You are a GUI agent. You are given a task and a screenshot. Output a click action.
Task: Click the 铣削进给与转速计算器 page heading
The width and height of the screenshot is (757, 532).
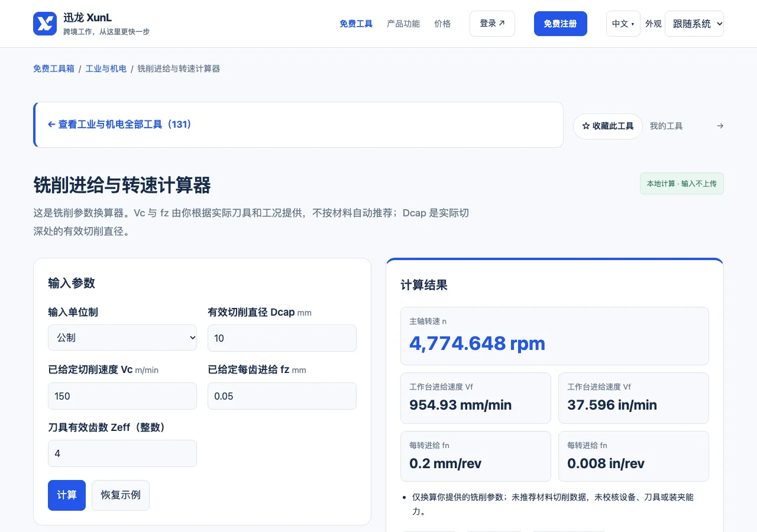pos(122,186)
